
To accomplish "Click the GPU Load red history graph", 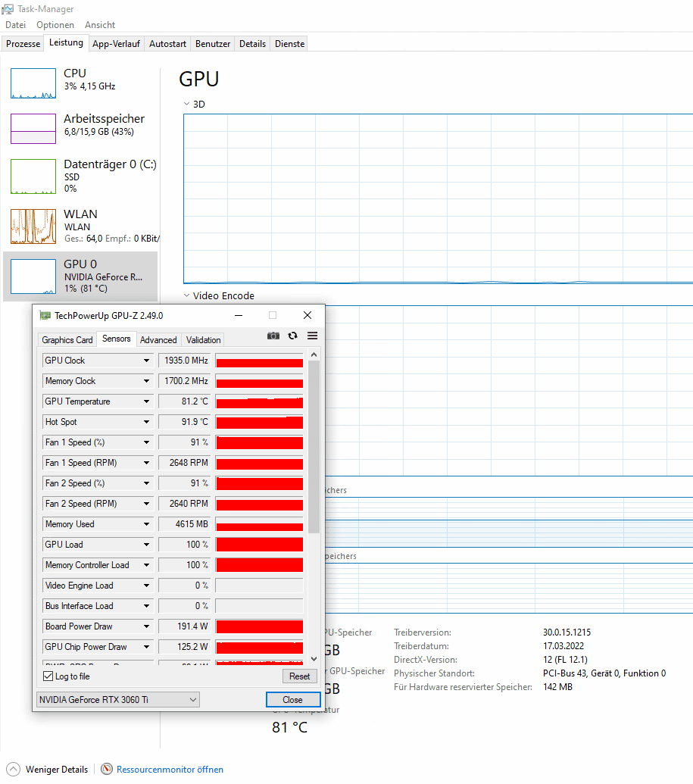I will [260, 545].
